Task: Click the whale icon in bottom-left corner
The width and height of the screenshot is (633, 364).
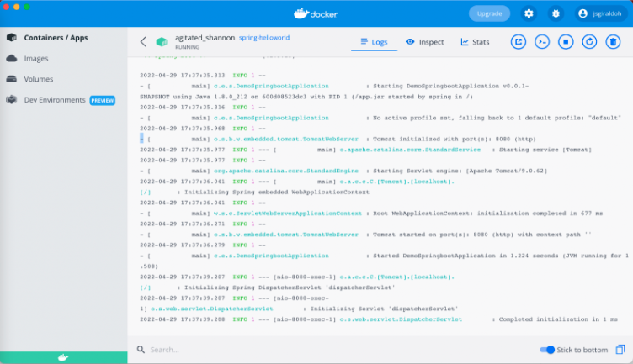Action: click(62, 357)
